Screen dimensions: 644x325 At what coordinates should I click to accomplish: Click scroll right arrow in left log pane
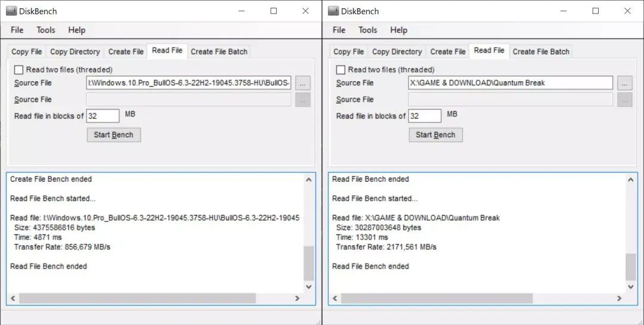click(x=298, y=298)
